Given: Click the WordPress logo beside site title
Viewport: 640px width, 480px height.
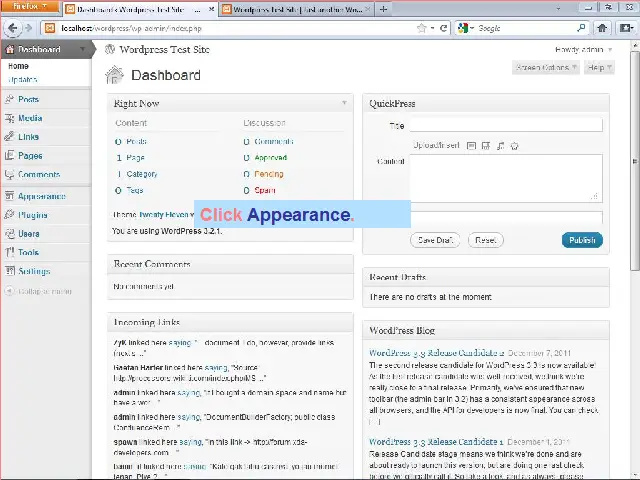Looking at the screenshot, I should coord(110,49).
